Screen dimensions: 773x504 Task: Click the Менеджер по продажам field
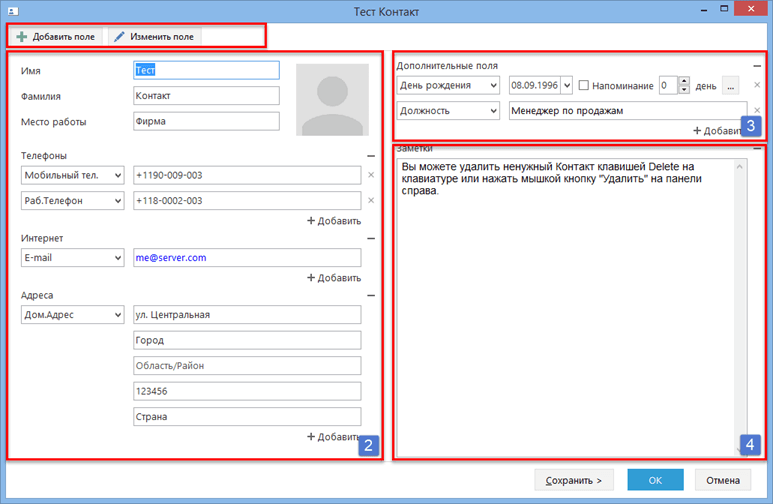628,110
